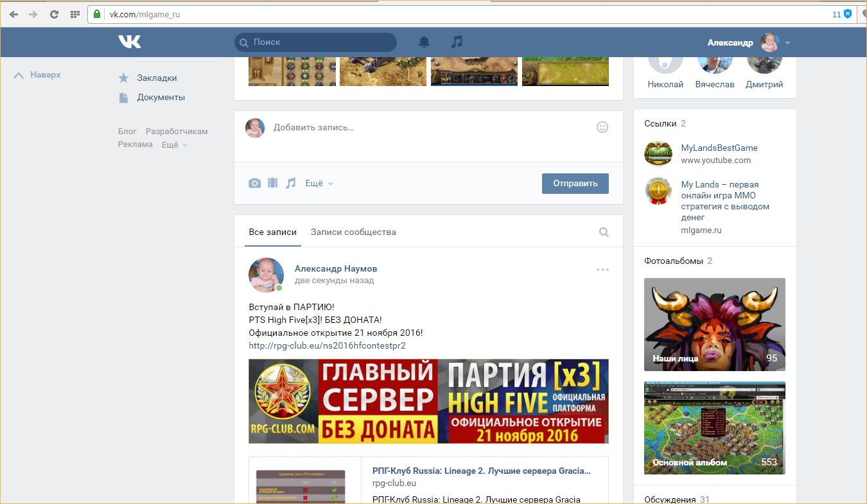
Task: Open the second game photo thumbnail
Action: click(383, 71)
